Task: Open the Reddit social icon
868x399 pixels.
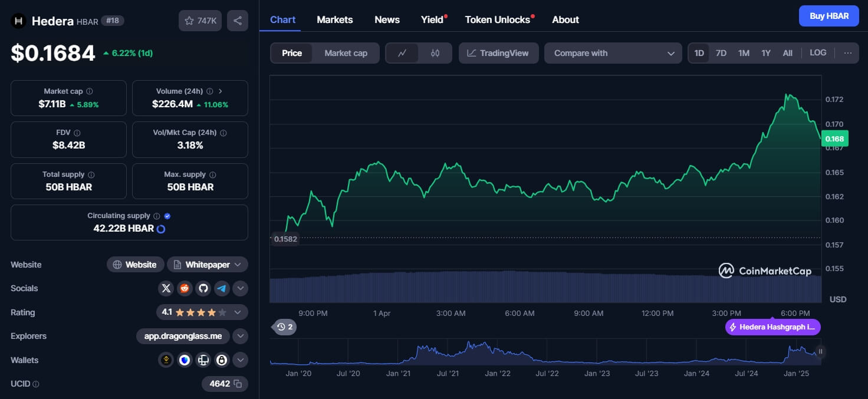Action: tap(185, 288)
